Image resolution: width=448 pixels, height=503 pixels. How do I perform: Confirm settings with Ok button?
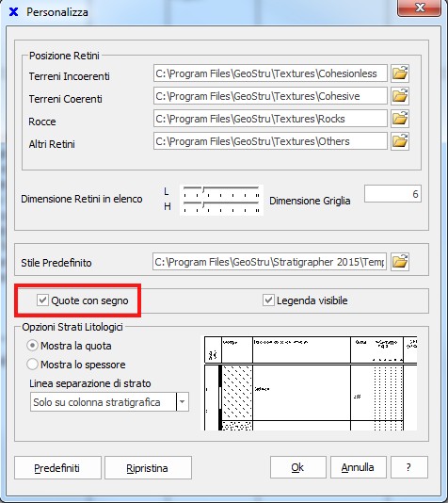(x=298, y=467)
